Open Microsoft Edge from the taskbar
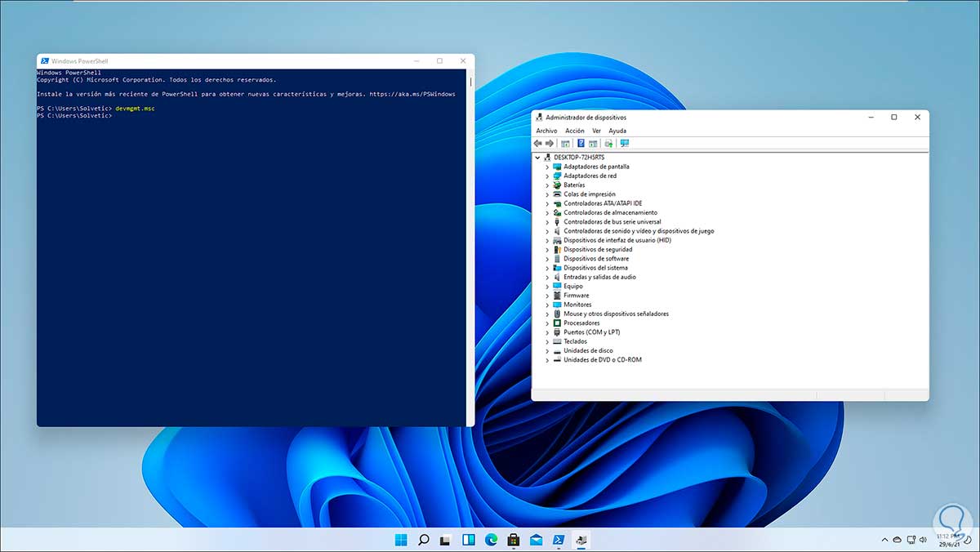The image size is (980, 552). pos(491,540)
